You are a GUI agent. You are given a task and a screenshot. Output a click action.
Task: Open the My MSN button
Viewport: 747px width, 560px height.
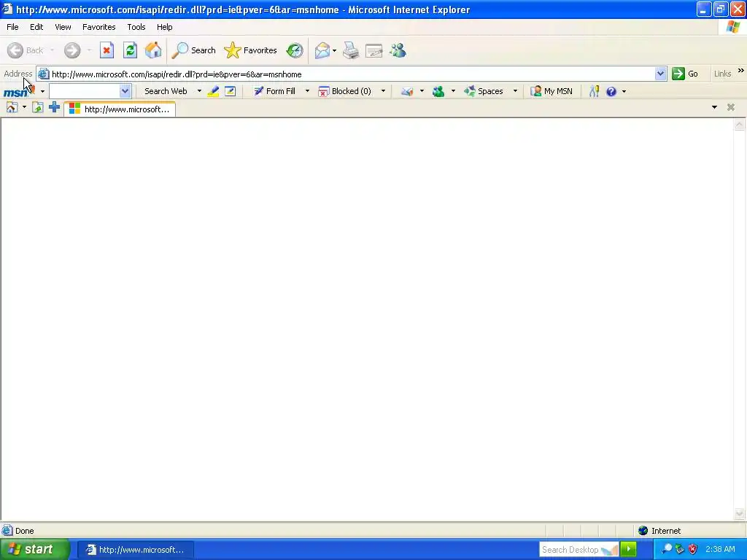[551, 91]
